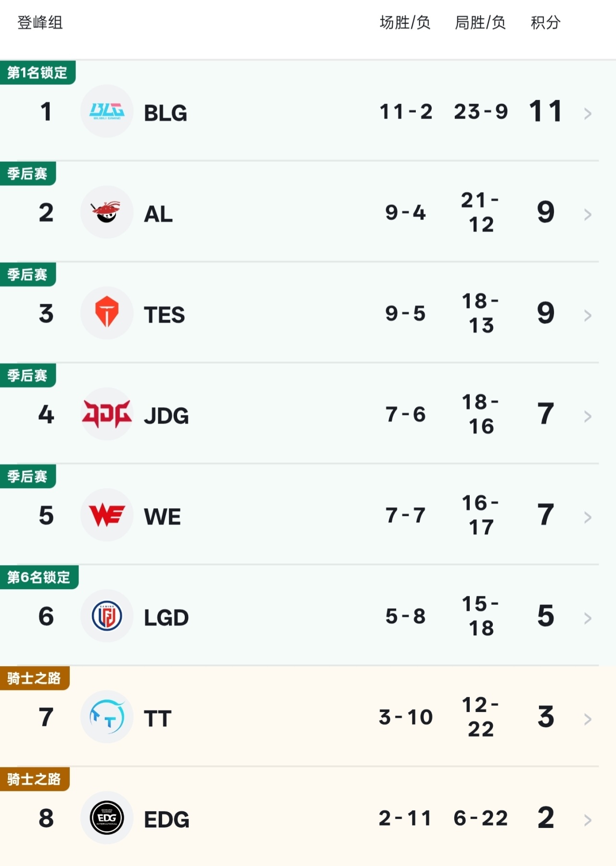This screenshot has width=616, height=866.
Task: Click the 登峰组 group header
Action: click(x=40, y=23)
